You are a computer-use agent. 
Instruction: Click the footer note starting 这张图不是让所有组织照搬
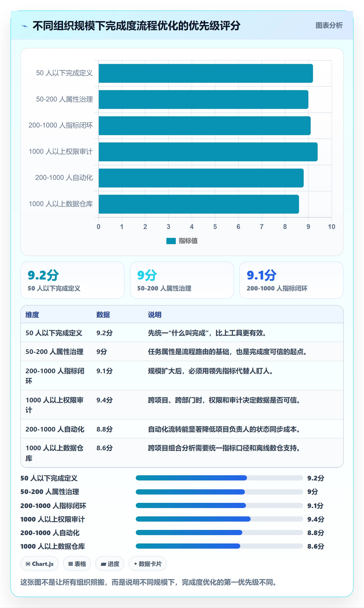[x=148, y=582]
